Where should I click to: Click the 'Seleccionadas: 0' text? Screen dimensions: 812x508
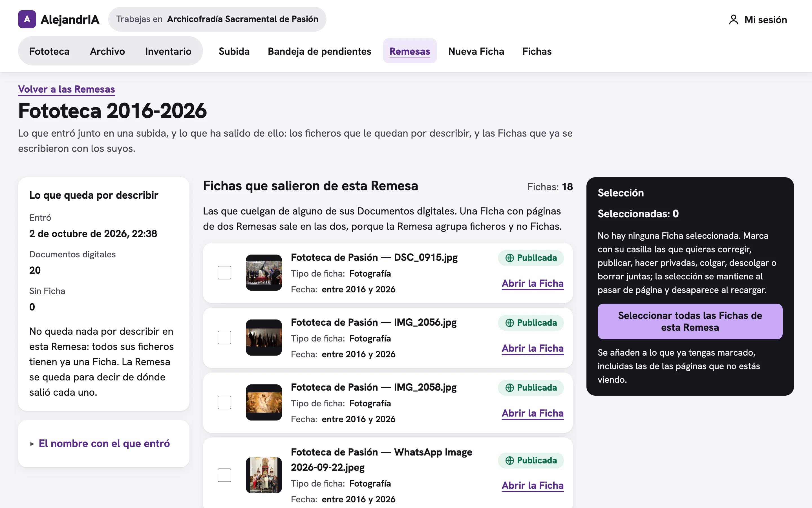click(638, 214)
